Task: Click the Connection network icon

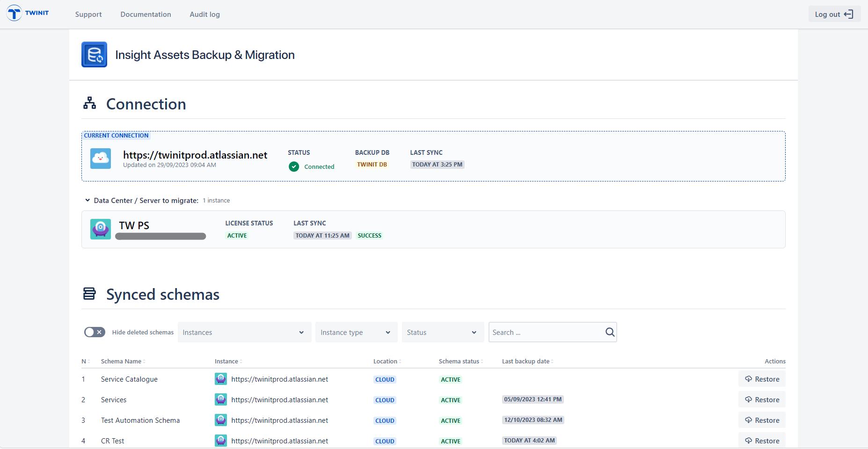Action: click(x=89, y=103)
